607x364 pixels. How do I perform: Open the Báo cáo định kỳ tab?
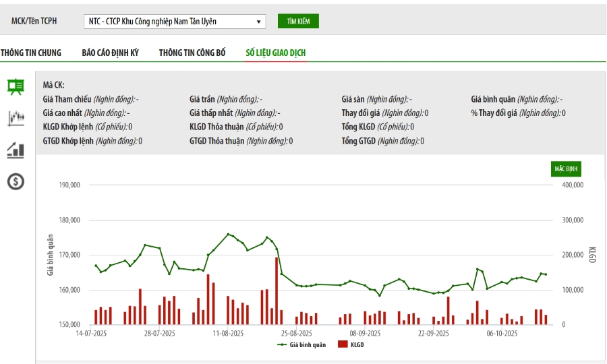click(x=110, y=53)
